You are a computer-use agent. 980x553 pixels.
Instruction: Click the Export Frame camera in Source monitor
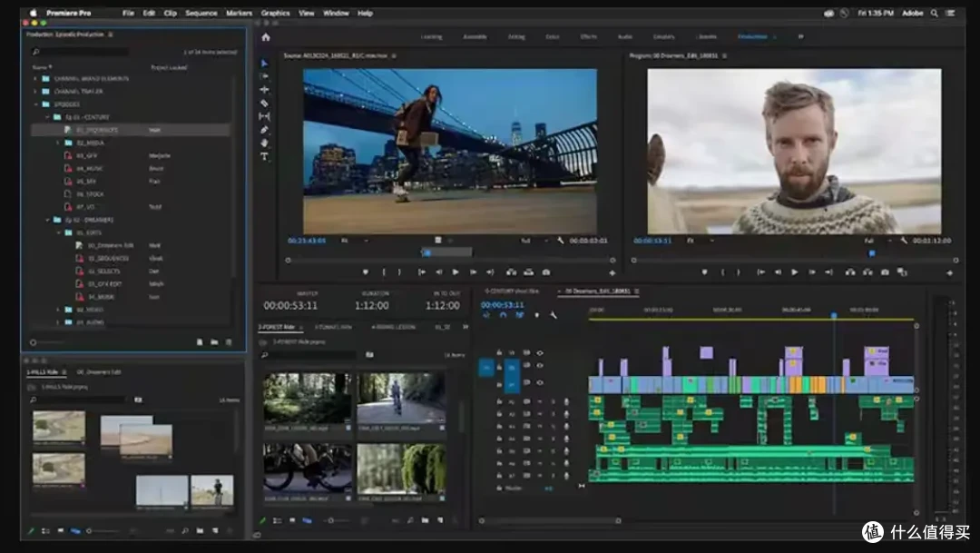click(x=546, y=272)
